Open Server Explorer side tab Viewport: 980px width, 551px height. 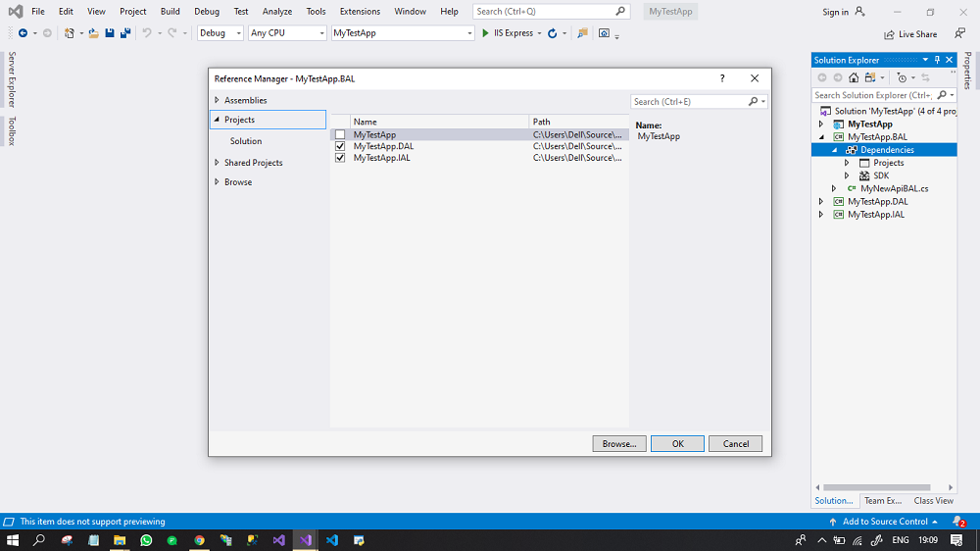(x=12, y=80)
